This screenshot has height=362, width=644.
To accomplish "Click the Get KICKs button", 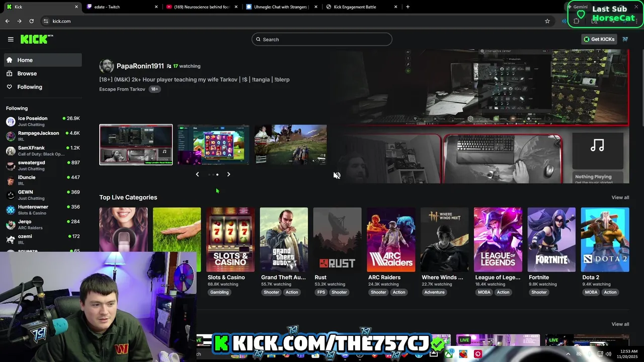I will pos(599,39).
